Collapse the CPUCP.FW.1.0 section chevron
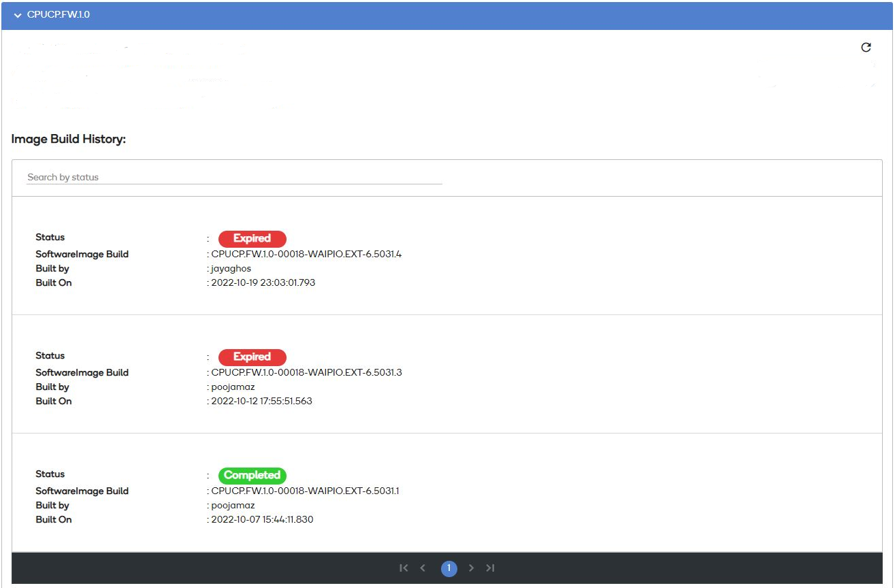Viewport: 895px width, 588px height. pyautogui.click(x=18, y=15)
